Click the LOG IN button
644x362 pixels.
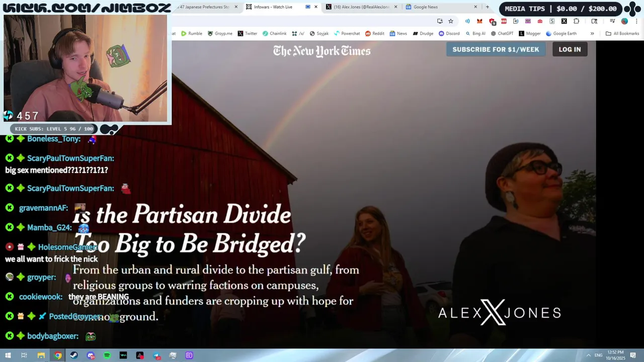(570, 49)
